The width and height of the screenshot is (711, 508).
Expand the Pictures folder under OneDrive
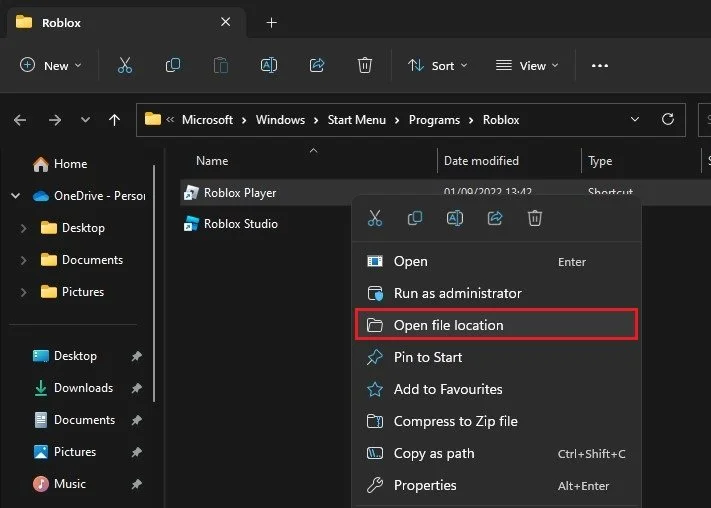[x=23, y=292]
